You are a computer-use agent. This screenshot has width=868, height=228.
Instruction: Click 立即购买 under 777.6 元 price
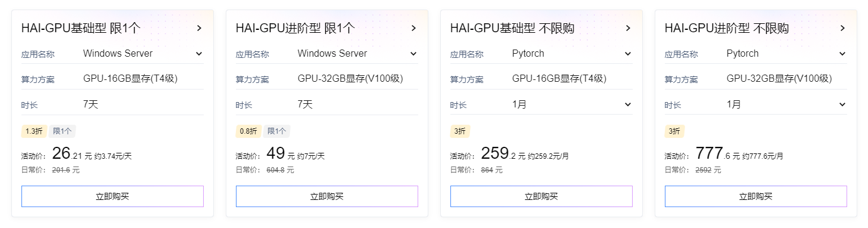coord(756,196)
